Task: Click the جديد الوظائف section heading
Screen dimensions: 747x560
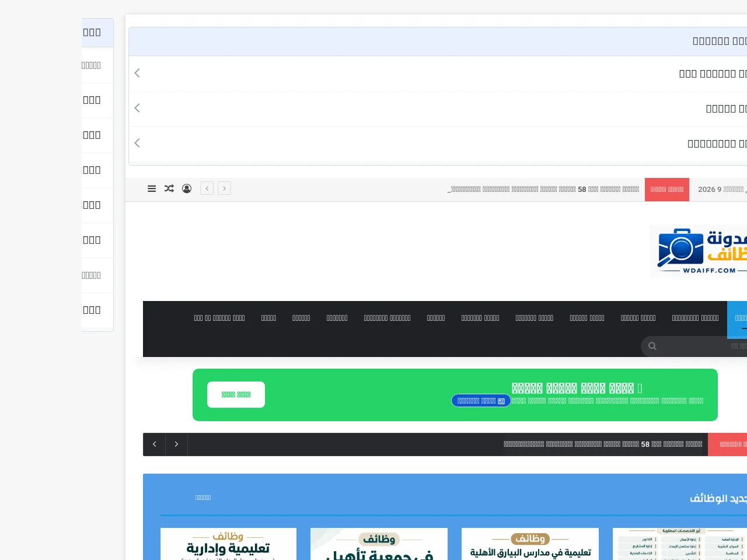Action: coord(718,498)
